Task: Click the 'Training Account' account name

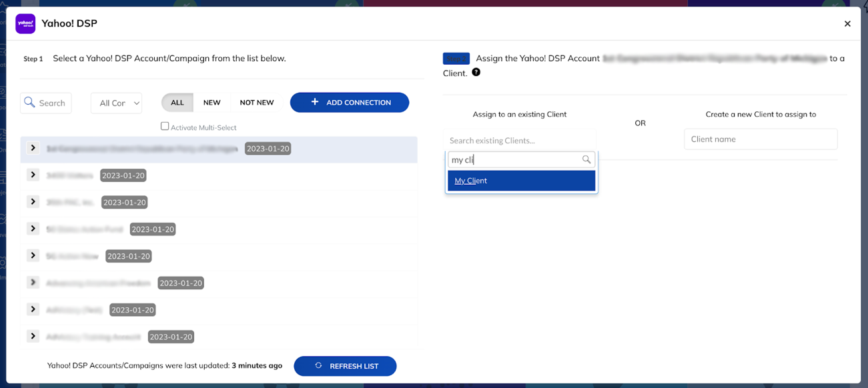Action: tap(93, 337)
